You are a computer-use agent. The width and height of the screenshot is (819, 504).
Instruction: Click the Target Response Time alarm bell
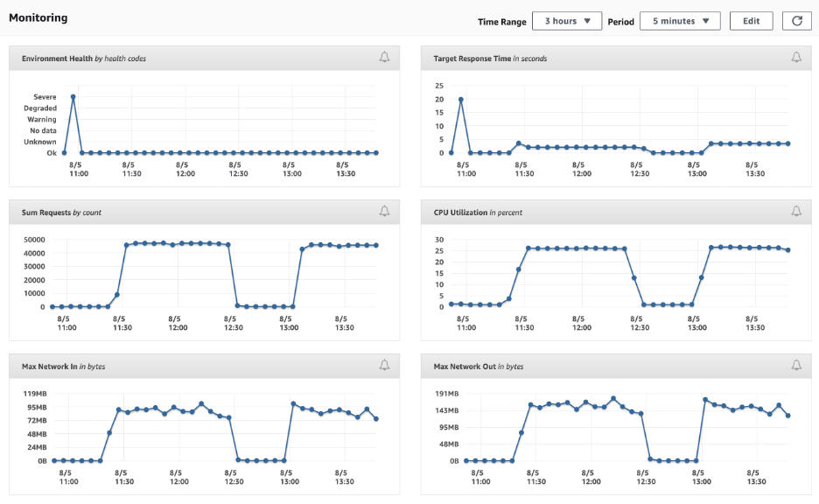tap(796, 58)
